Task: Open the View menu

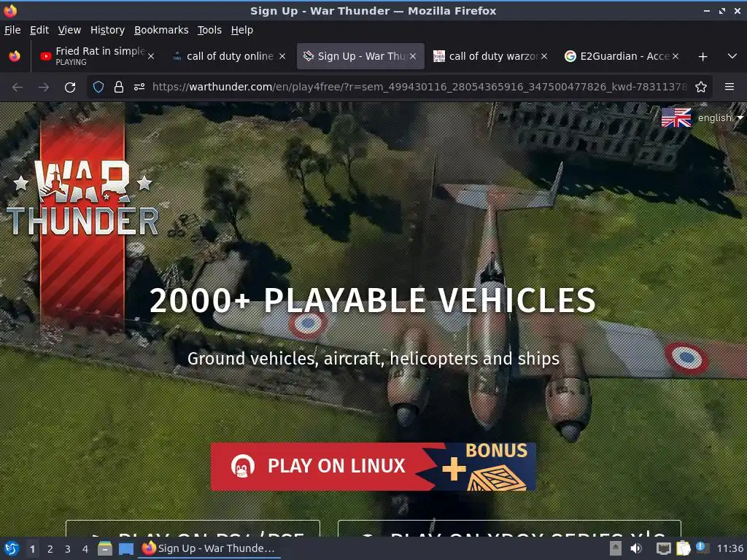Action: (x=69, y=30)
